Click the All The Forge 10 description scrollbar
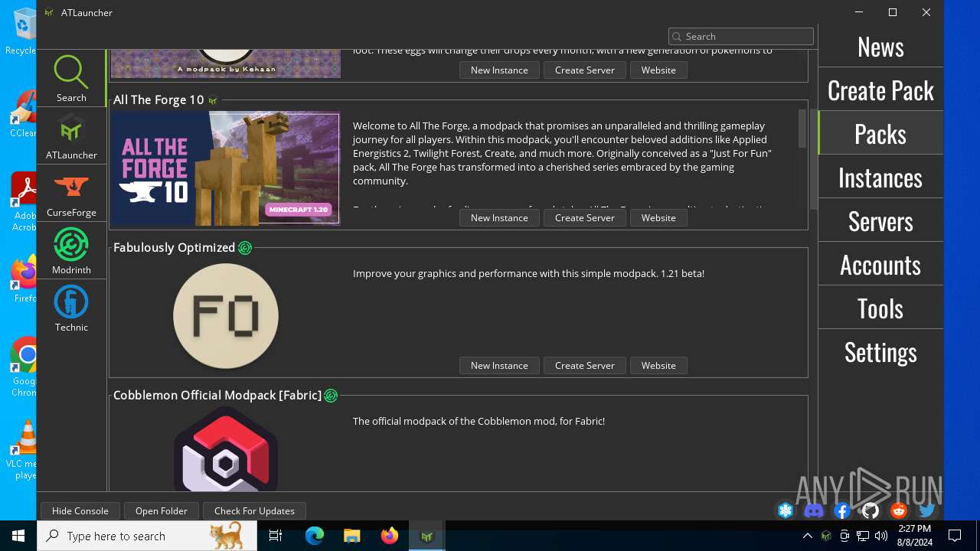Screen dimensions: 980x551 pos(802,129)
